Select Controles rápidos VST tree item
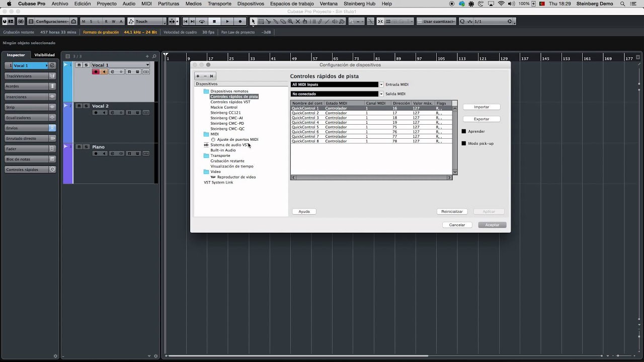Viewport: 644px width, 362px height. coord(230,102)
